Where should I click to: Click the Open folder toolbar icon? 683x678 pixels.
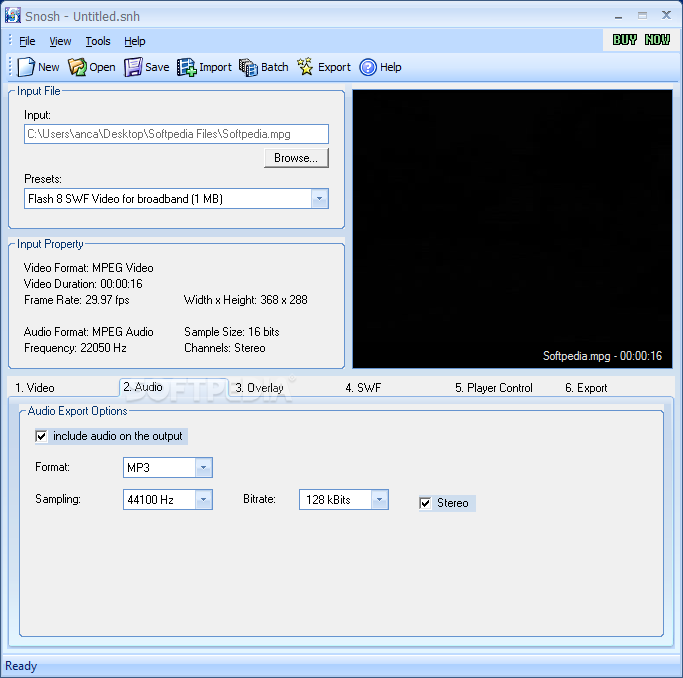coord(77,67)
